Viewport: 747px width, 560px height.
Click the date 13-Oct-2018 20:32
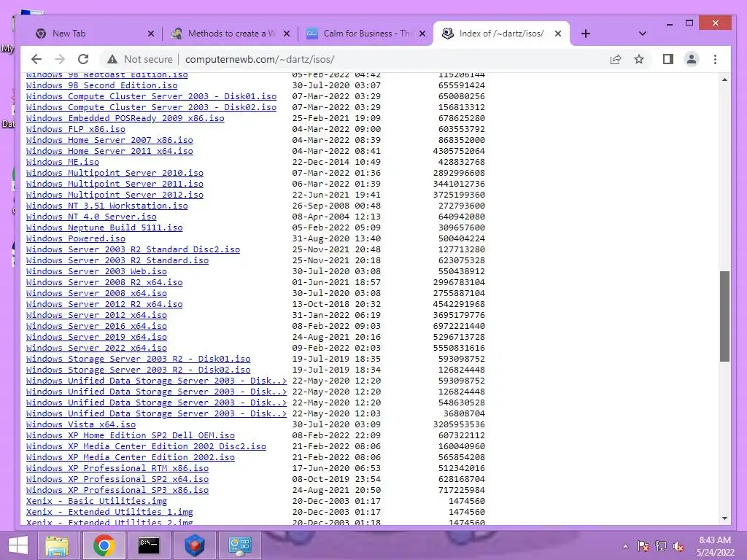click(336, 304)
